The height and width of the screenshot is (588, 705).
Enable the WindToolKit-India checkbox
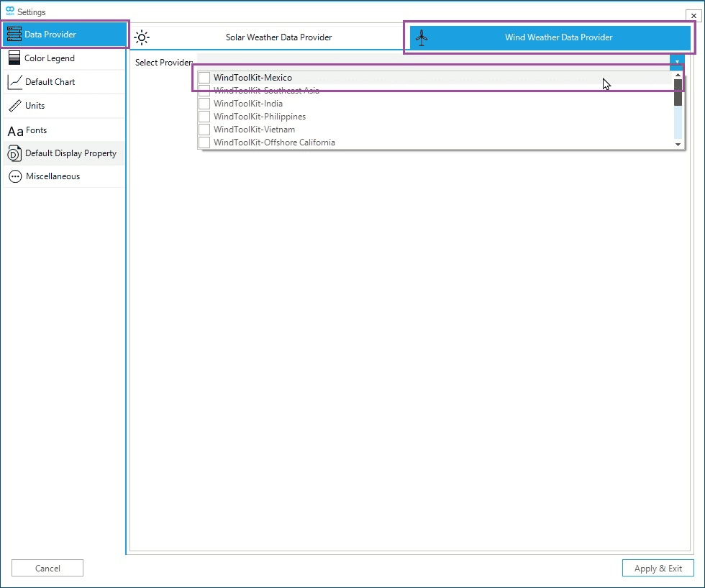click(x=204, y=104)
